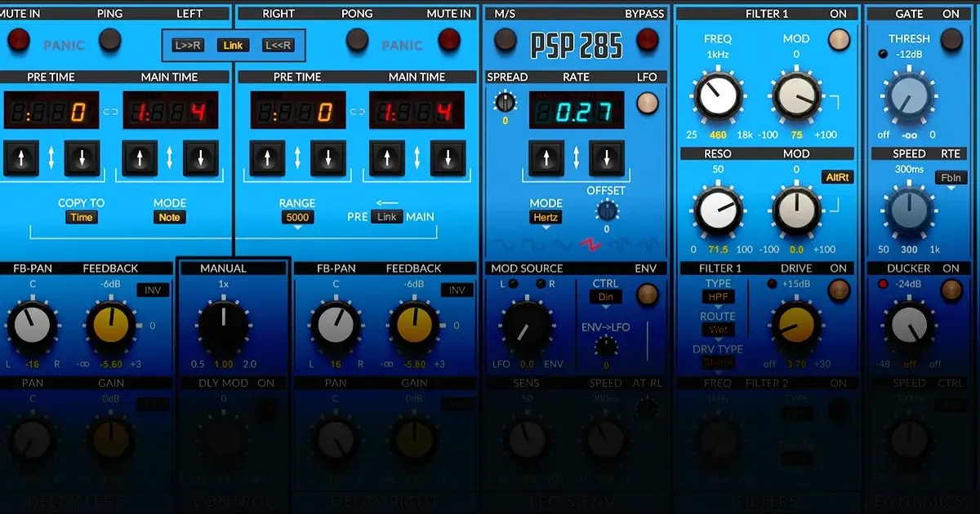Toggle the red BYPASS button
This screenshot has height=514, width=980.
coord(648,39)
